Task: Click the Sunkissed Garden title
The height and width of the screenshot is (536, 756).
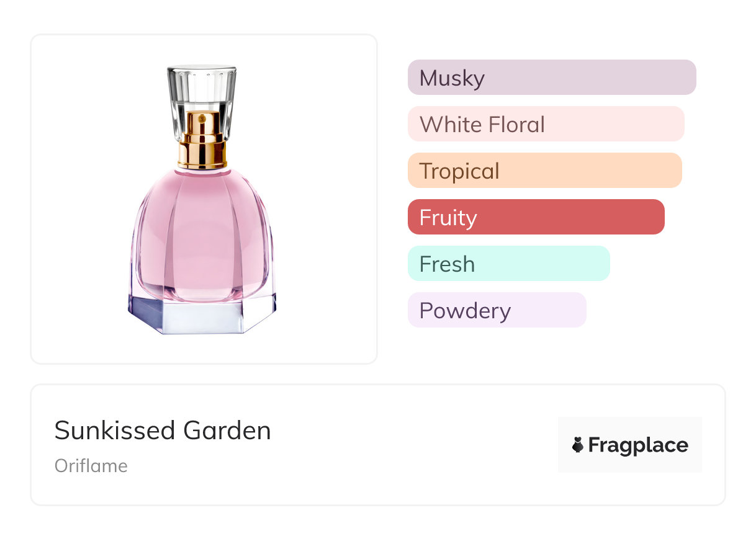Action: point(163,431)
